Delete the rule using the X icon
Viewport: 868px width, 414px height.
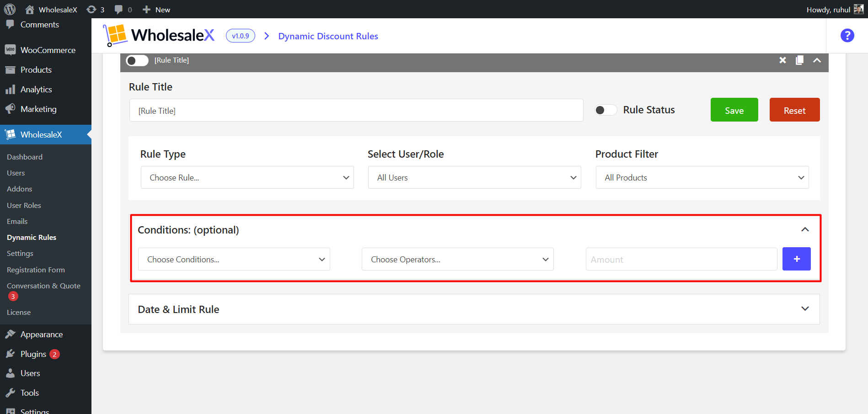tap(782, 60)
